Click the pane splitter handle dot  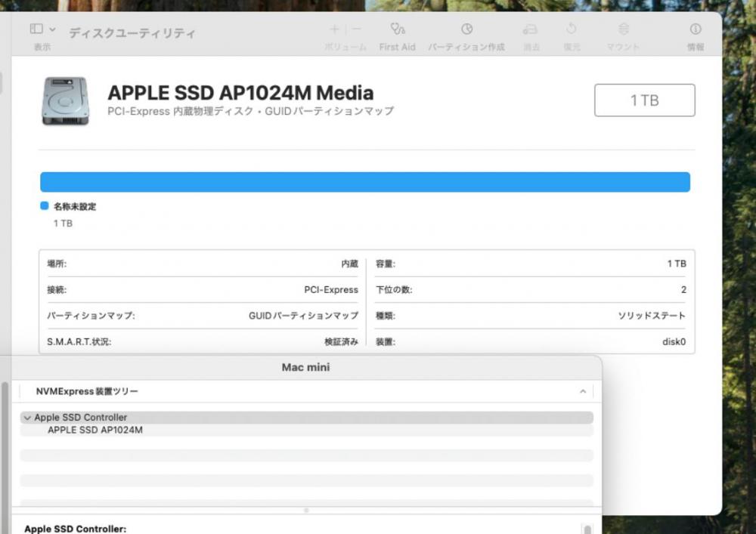coord(306,510)
